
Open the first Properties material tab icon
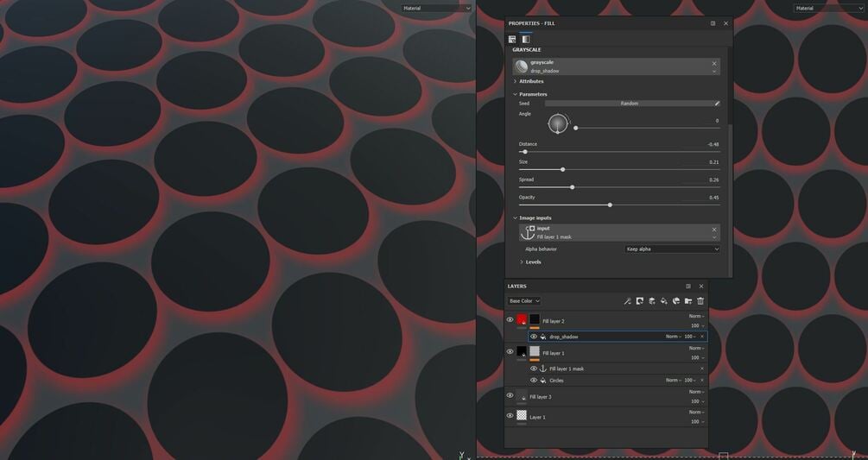tap(512, 39)
